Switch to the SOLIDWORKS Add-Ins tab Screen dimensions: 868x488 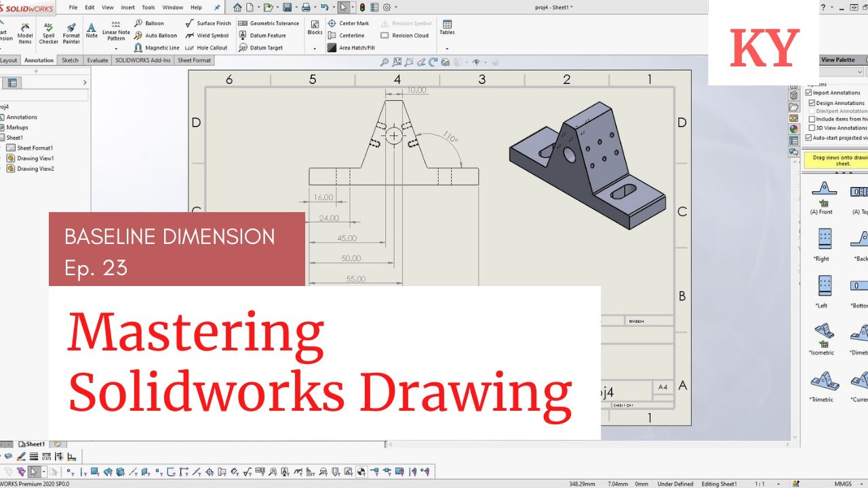tap(143, 60)
